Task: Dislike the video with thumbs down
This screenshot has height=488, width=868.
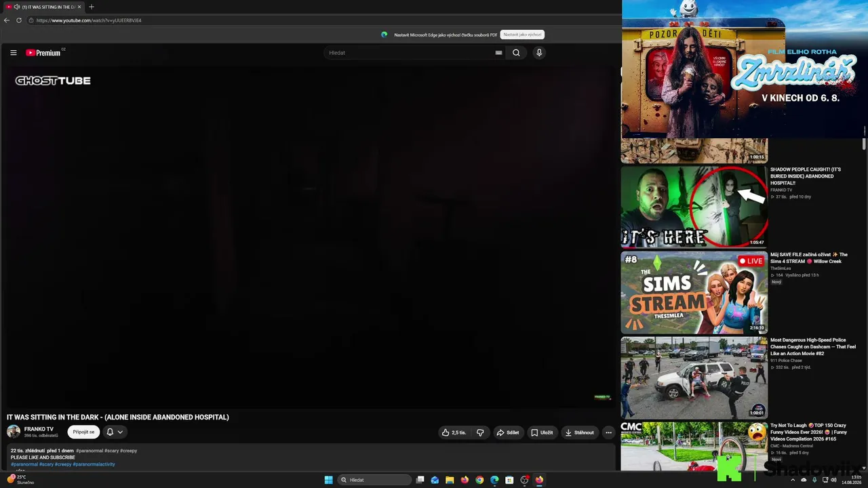Action: (480, 432)
